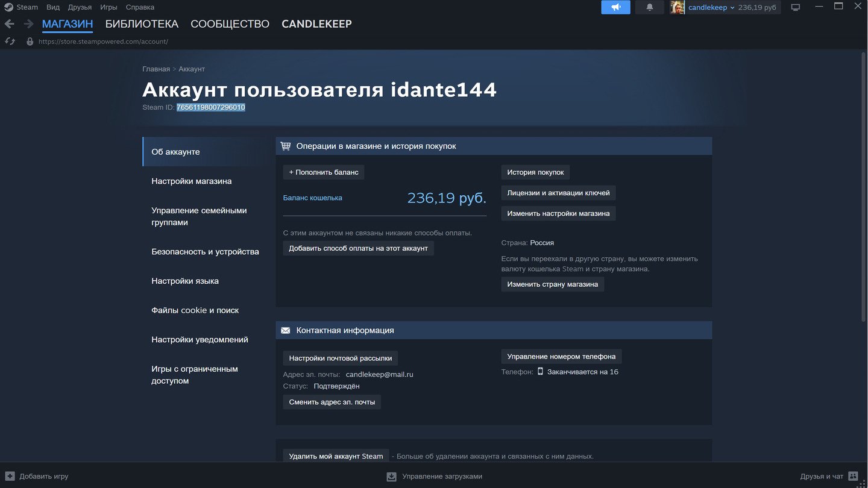Screen dimensions: 868x488
Task: Open Безопасность и устройства section
Action: [205, 252]
